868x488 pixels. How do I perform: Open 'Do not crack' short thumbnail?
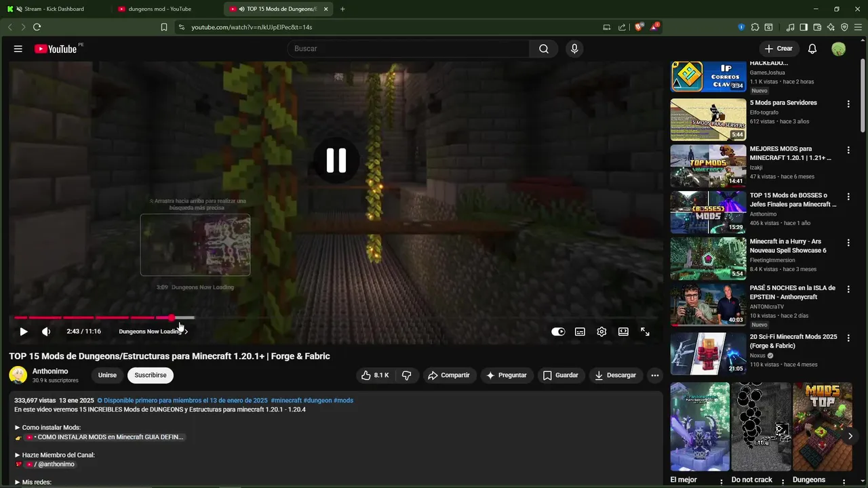point(761,426)
